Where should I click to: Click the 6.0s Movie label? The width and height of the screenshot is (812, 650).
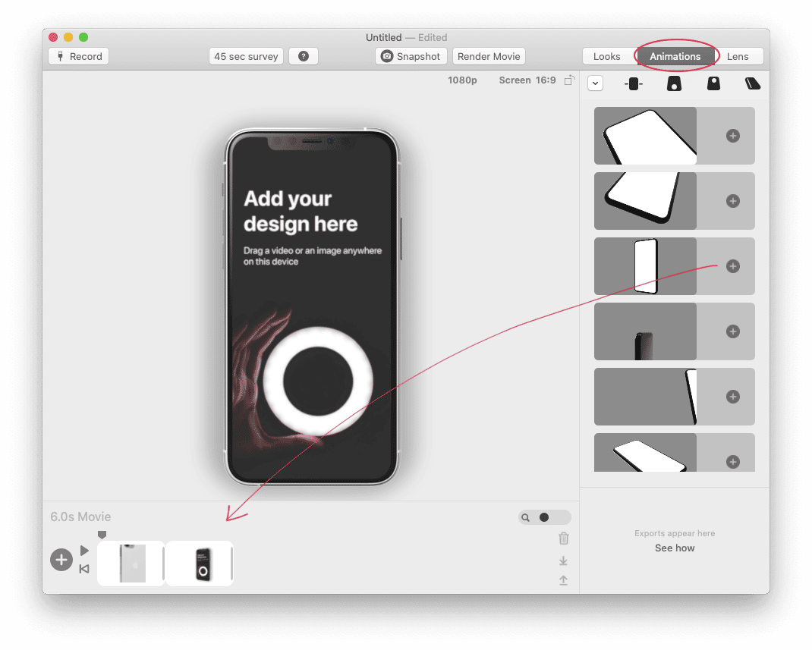[x=80, y=517]
